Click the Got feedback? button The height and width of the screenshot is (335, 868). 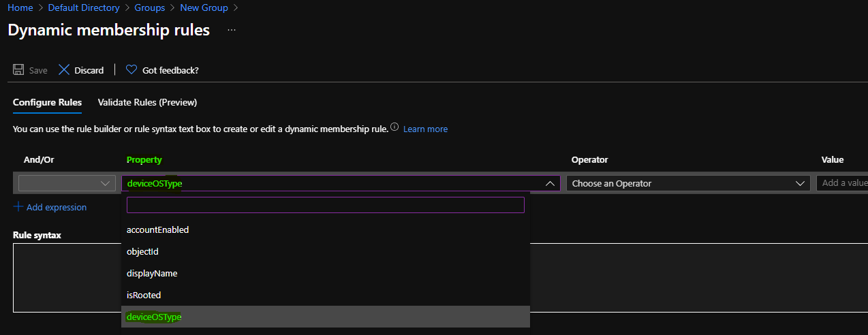pyautogui.click(x=162, y=70)
